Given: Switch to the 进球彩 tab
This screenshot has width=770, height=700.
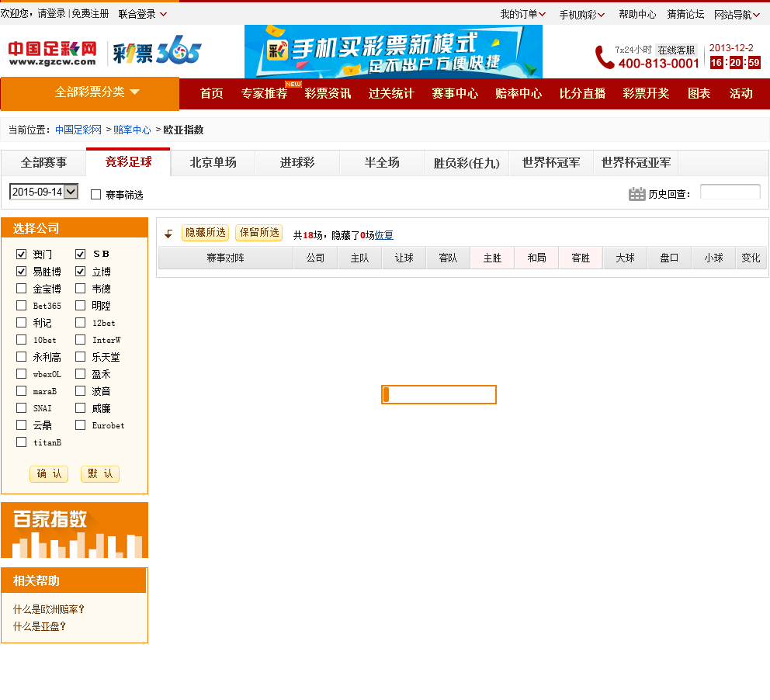Looking at the screenshot, I should point(297,163).
